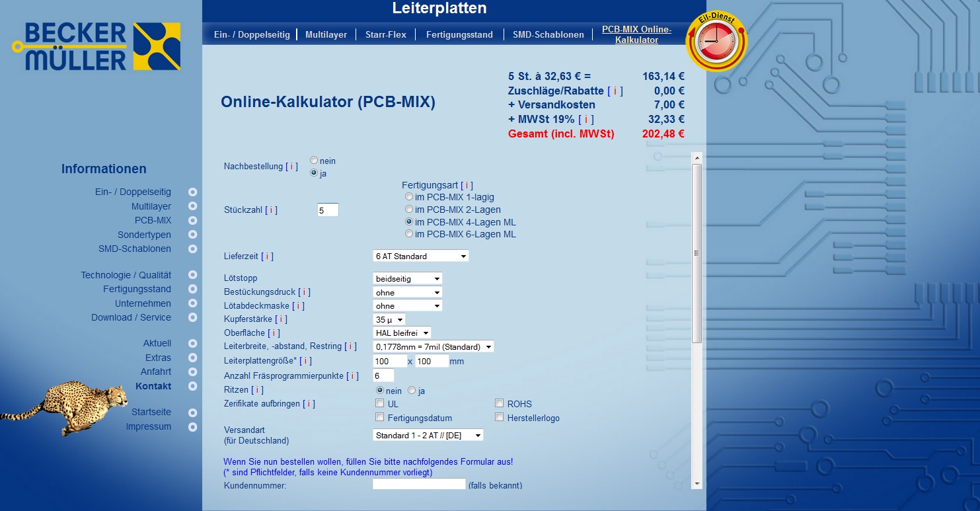Open info icon next to Kupferstärke

(x=281, y=319)
